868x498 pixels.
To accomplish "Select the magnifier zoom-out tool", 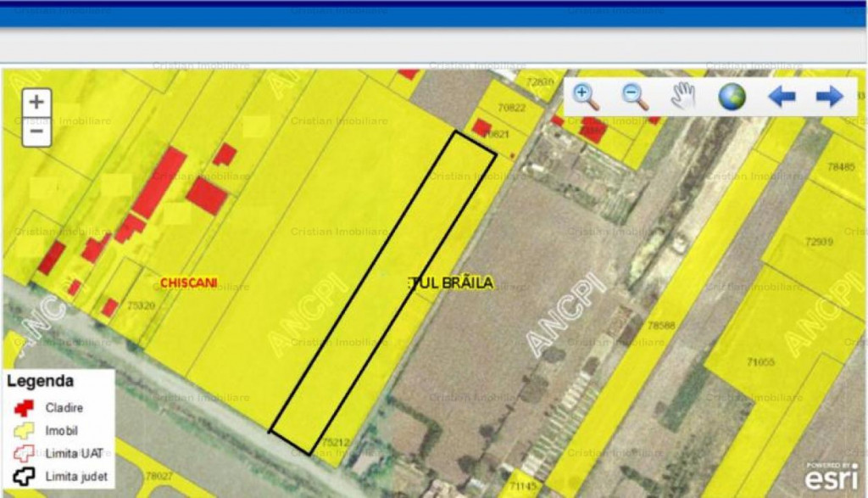I will (x=635, y=97).
